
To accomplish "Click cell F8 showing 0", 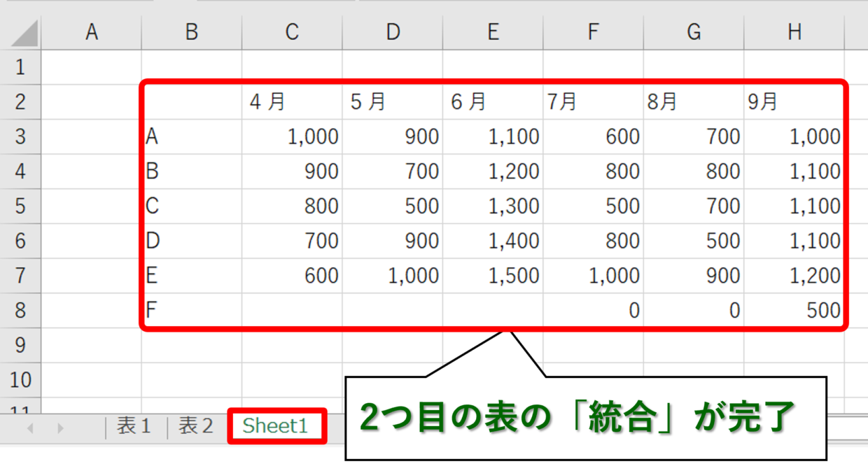I will tap(594, 310).
